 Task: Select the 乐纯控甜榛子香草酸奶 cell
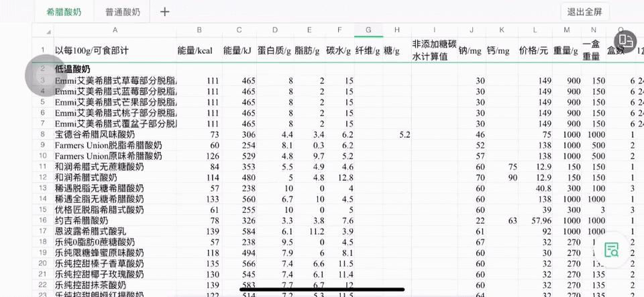(115, 263)
